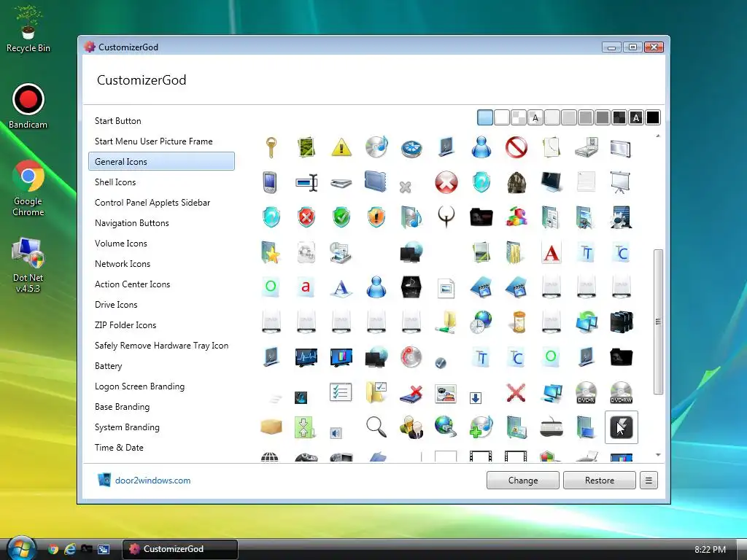Image resolution: width=747 pixels, height=560 pixels.
Task: Select the red circle X error icon
Action: [446, 182]
